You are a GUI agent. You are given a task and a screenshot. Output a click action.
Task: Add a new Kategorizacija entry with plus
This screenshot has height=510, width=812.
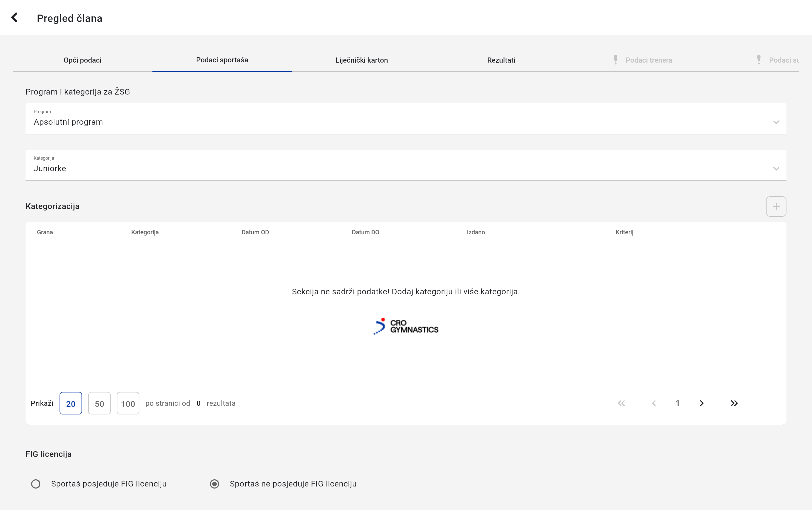775,206
